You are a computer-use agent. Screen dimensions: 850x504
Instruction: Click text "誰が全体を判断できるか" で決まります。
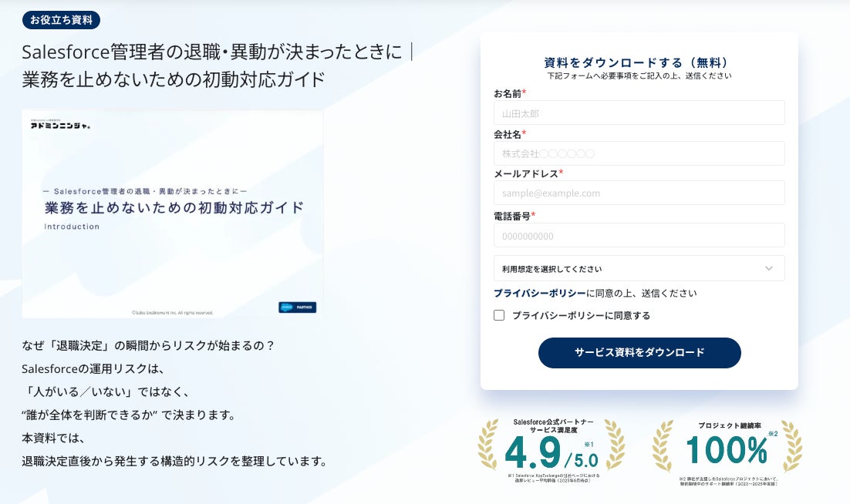[x=130, y=415]
